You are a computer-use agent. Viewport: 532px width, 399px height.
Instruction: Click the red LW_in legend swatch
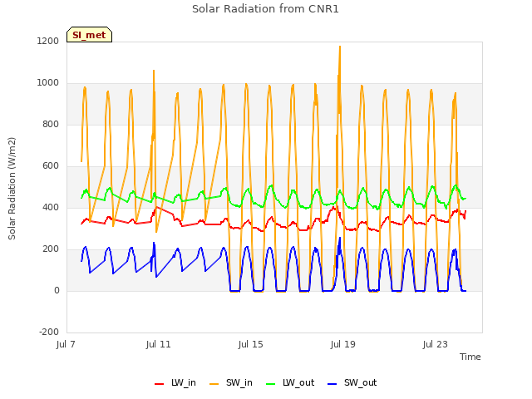pos(159,384)
